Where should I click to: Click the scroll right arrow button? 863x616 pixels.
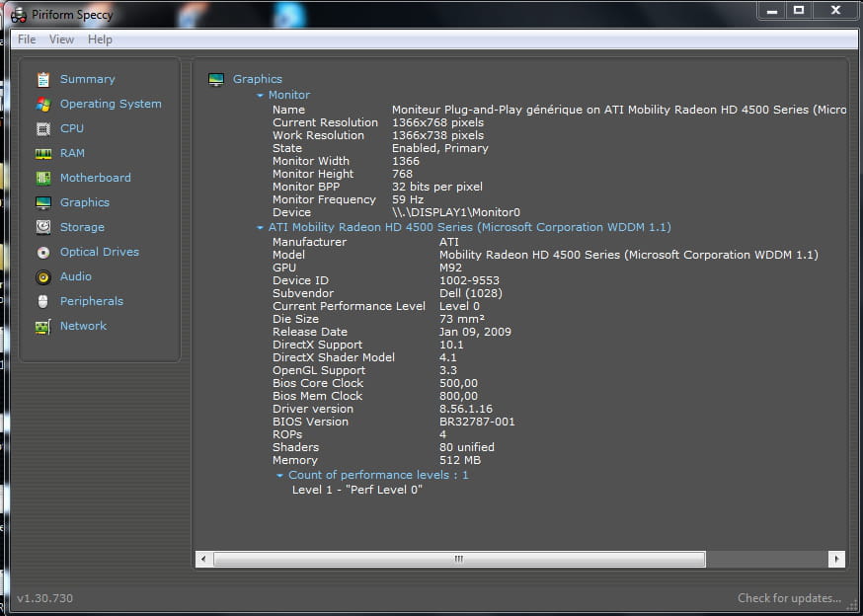pos(836,560)
